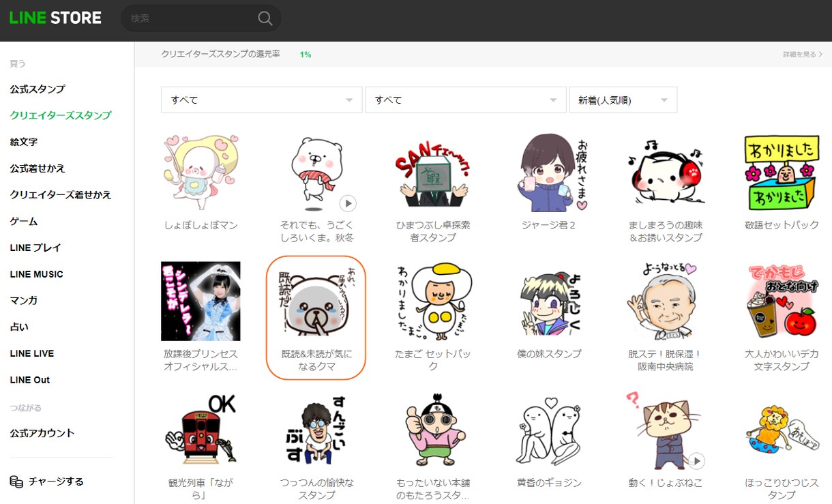Open クリエイターズ着せかえ in sidebar
832x504 pixels.
[61, 195]
